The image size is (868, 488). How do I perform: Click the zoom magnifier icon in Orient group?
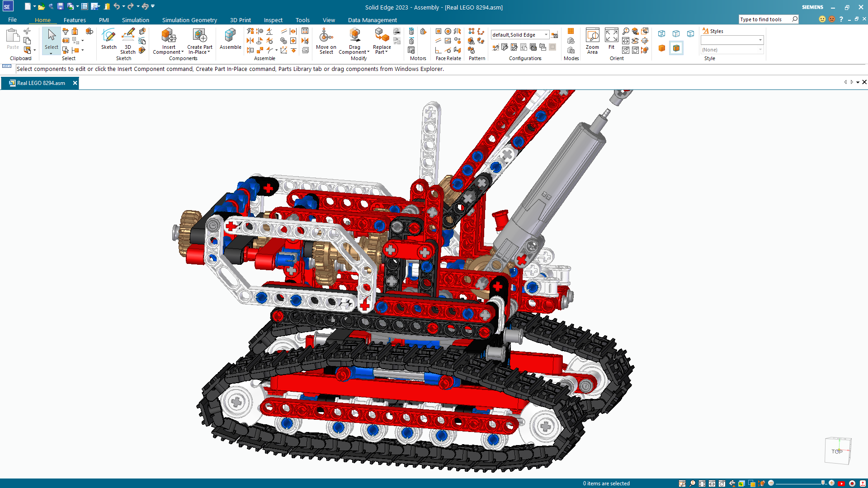pyautogui.click(x=626, y=31)
